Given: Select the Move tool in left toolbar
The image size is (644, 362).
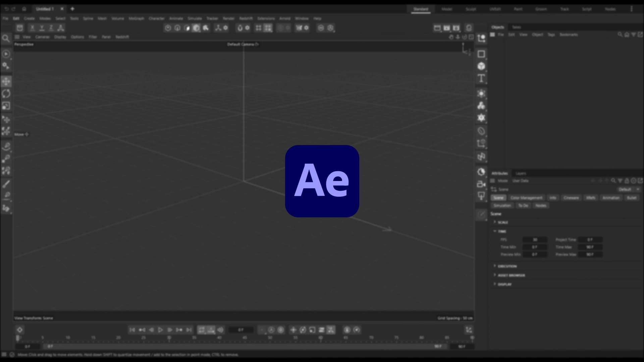Looking at the screenshot, I should coord(6,81).
